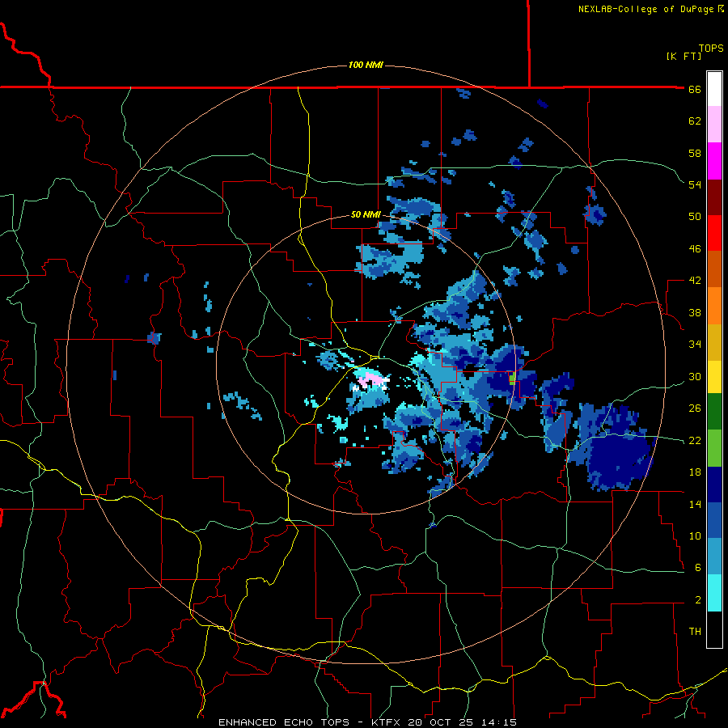Image resolution: width=728 pixels, height=728 pixels.
Task: Select the dark red swatch on the color scale
Action: pos(714,197)
